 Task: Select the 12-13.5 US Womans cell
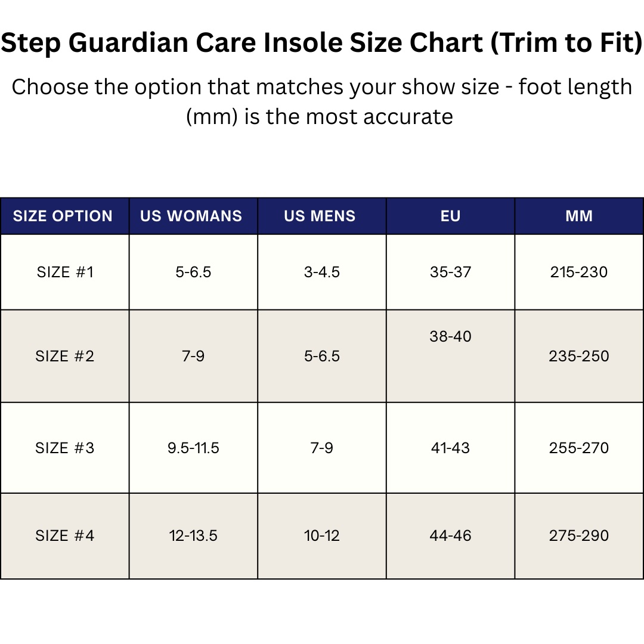point(193,535)
